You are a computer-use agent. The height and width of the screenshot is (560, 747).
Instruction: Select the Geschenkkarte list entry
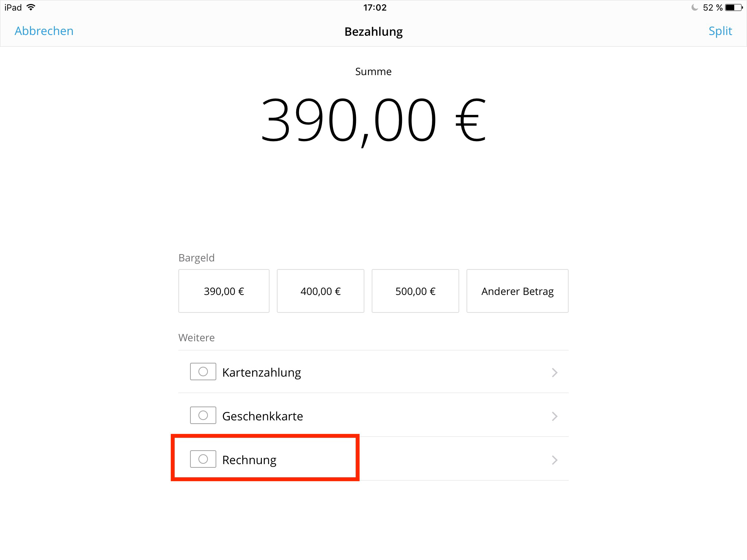(373, 415)
